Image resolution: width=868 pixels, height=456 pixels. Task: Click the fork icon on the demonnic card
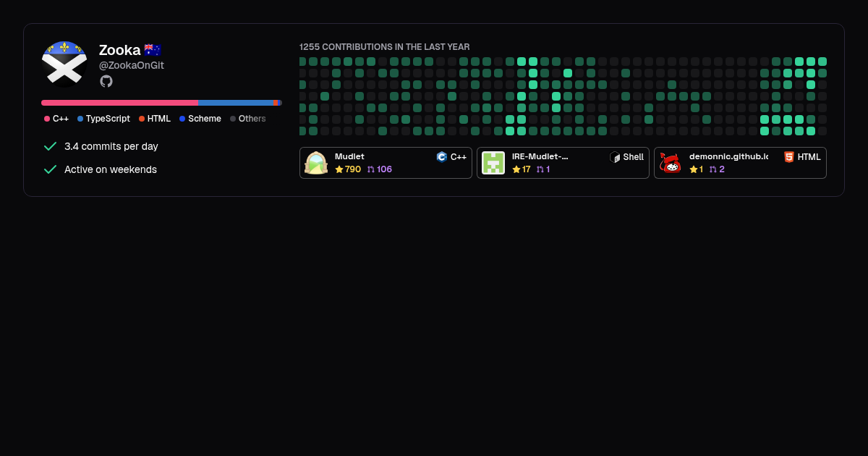click(712, 169)
